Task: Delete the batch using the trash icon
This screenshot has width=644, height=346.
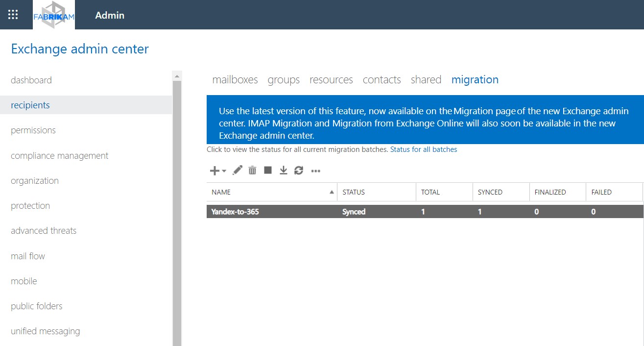Action: tap(252, 170)
